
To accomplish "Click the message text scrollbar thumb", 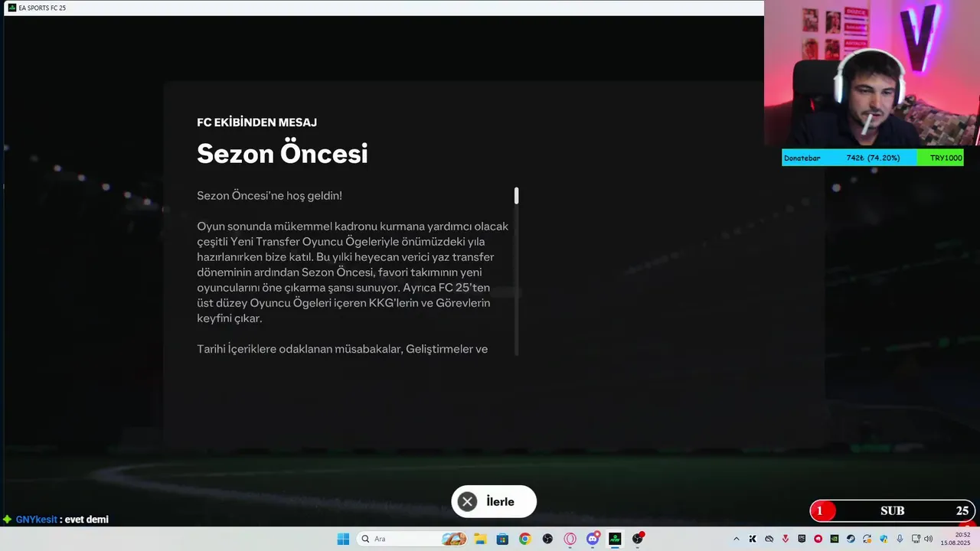I will pyautogui.click(x=517, y=195).
